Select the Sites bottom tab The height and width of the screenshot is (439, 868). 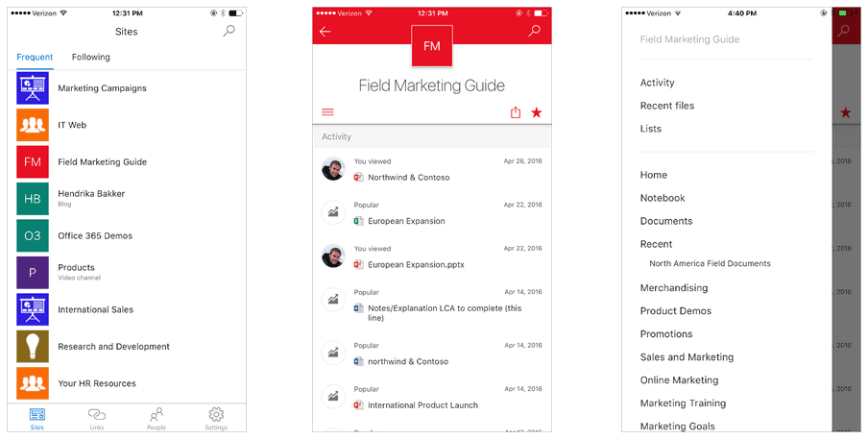point(37,419)
